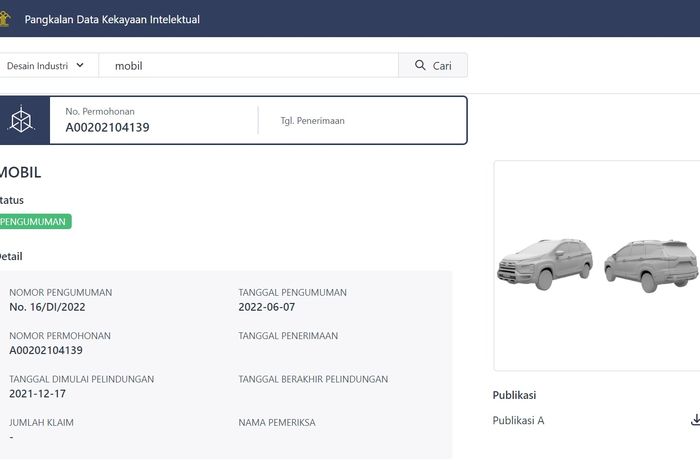Click the garuda emblem logo in header
The image size is (700, 465).
point(4,19)
